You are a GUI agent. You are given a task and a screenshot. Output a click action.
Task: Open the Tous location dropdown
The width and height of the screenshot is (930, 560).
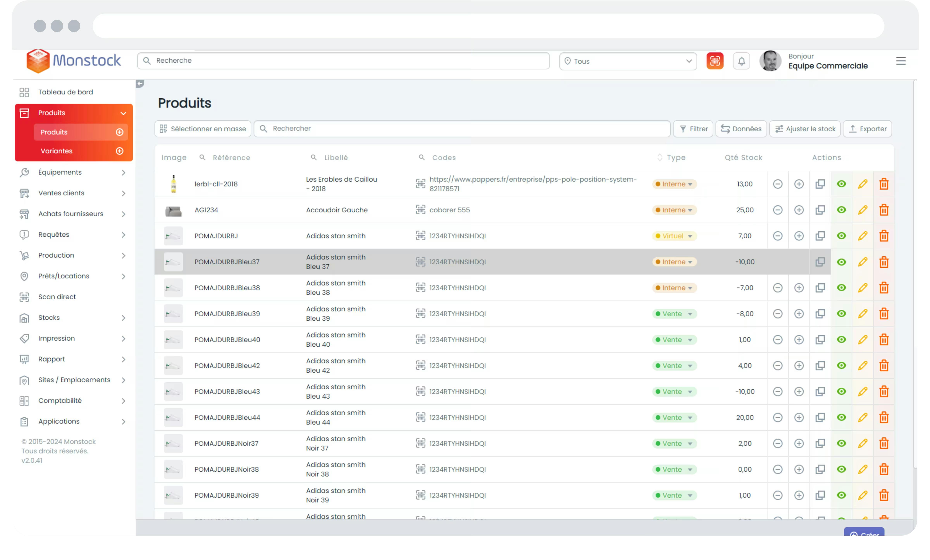[628, 61]
